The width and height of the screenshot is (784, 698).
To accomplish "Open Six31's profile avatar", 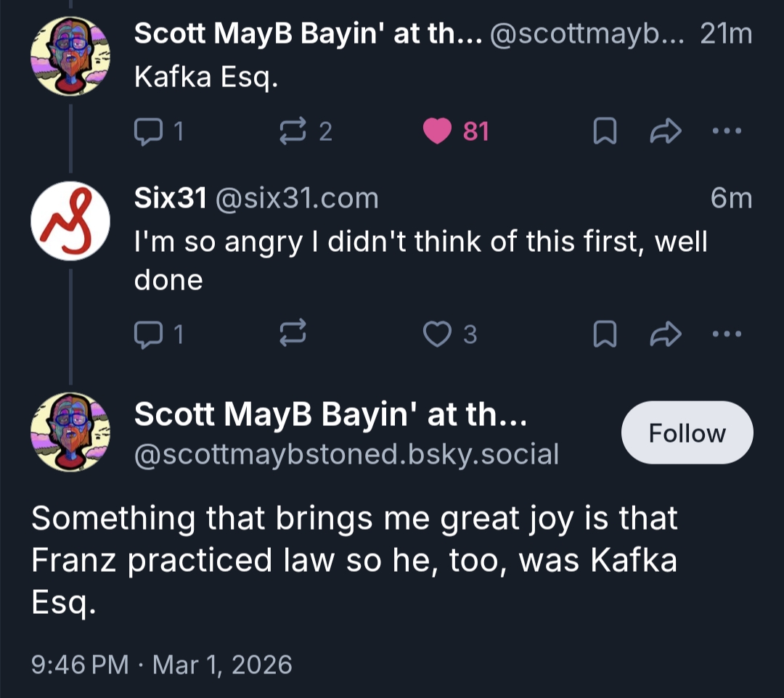I will [x=70, y=221].
